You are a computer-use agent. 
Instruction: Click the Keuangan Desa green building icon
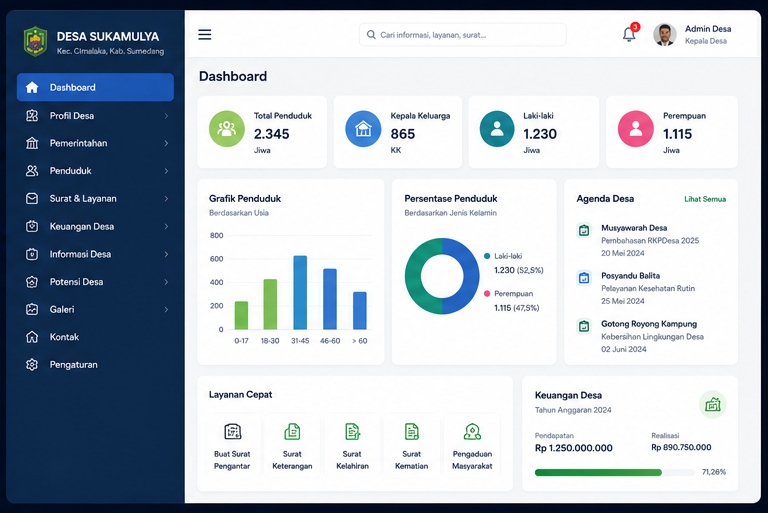[x=713, y=404]
